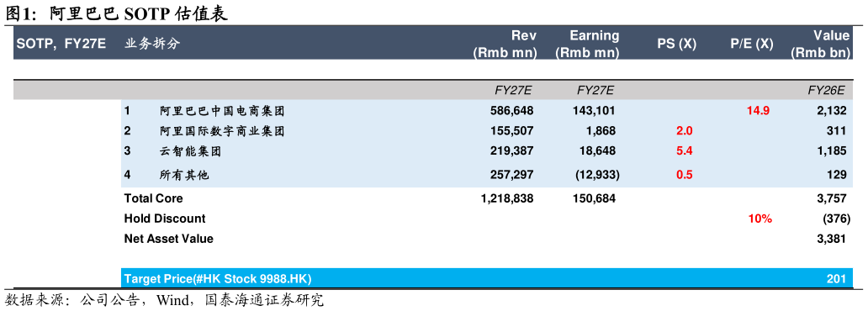Select the Hold Discount row label

(164, 219)
